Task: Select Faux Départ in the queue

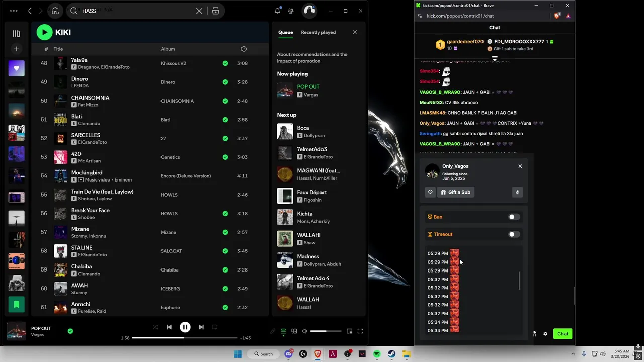Action: 318,196
